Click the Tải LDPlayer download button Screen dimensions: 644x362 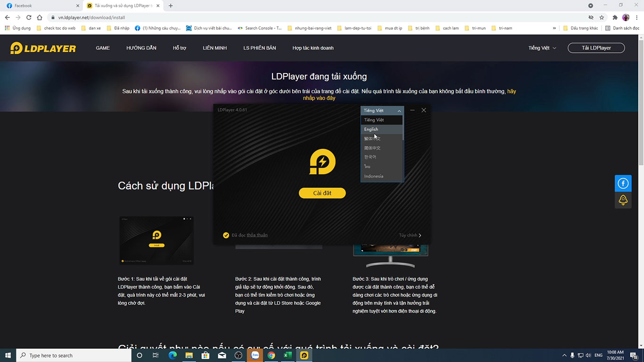596,48
